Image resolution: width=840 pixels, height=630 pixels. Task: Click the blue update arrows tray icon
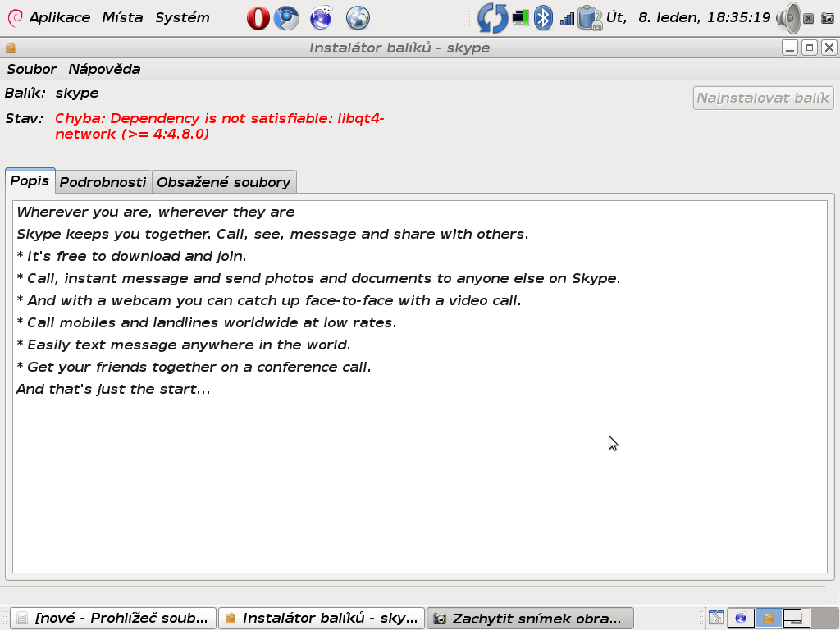492,18
